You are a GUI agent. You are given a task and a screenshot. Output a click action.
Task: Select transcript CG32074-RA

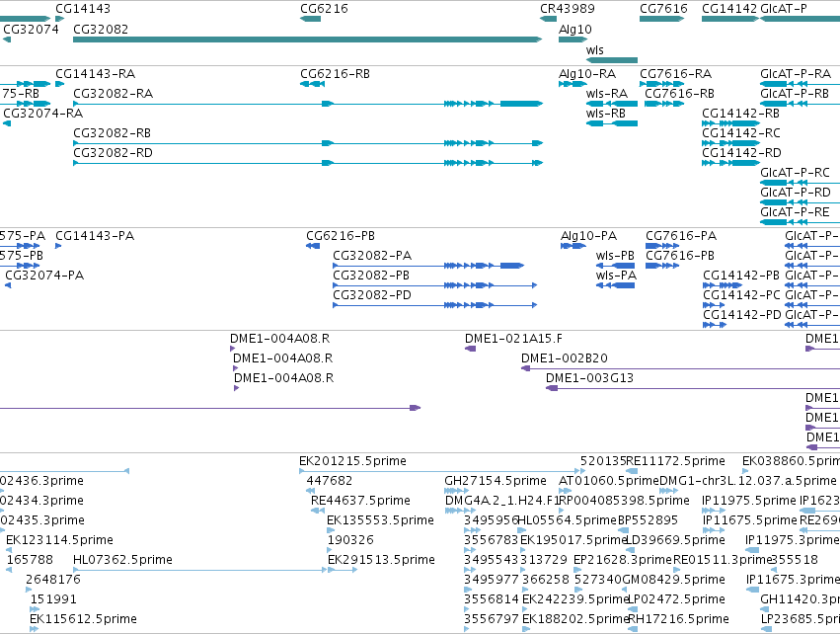[7, 123]
